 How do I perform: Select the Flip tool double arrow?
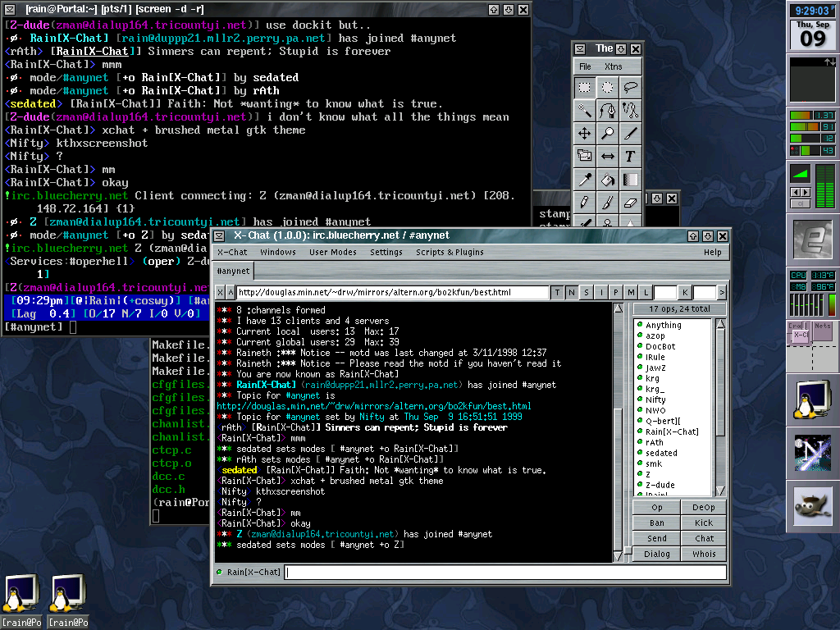pyautogui.click(x=608, y=157)
